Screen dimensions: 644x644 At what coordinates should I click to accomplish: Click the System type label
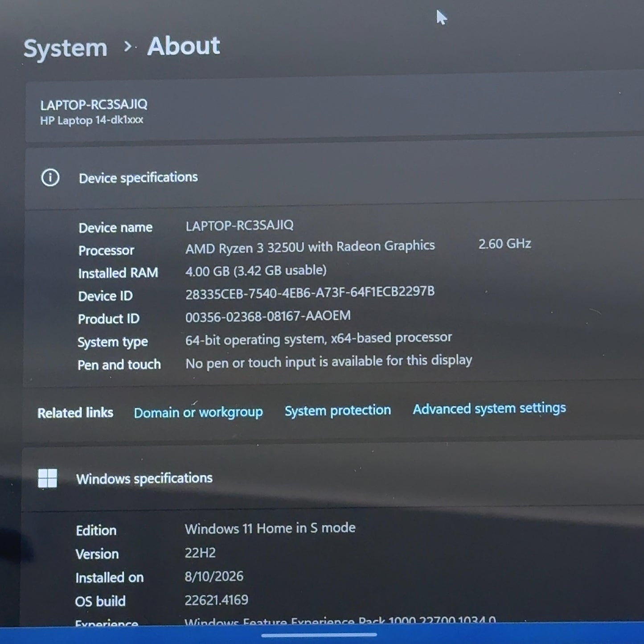[x=113, y=342]
